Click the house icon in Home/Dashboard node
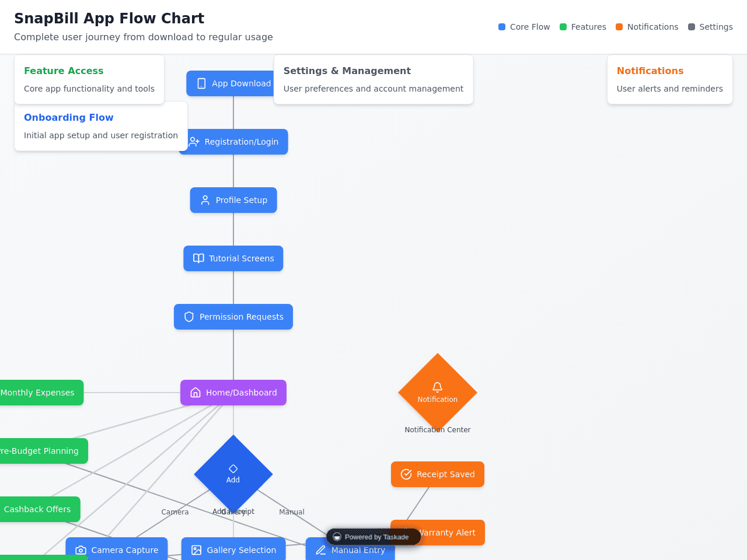The width and height of the screenshot is (747, 560). [x=196, y=393]
